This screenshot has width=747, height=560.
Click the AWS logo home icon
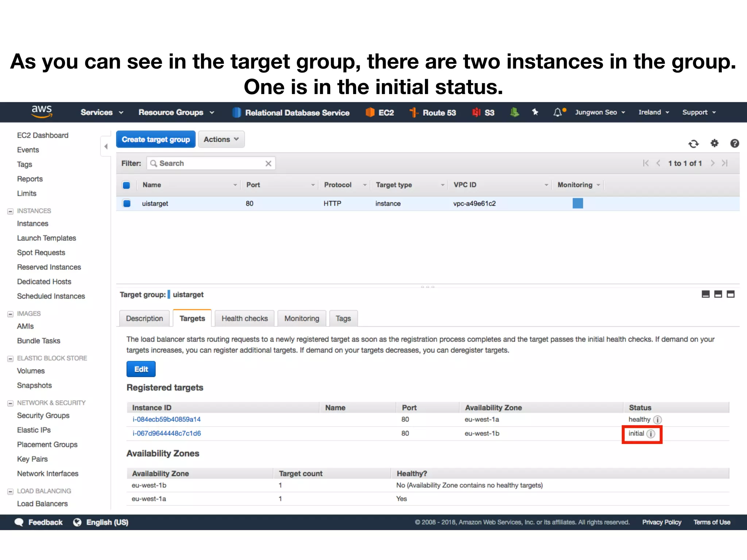pos(42,112)
